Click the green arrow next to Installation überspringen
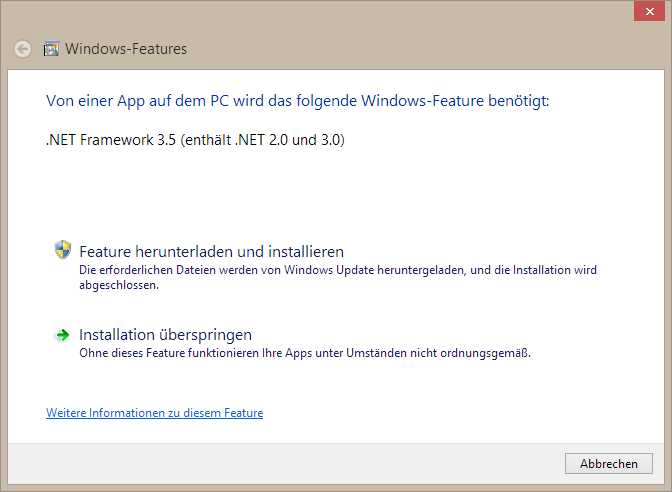 [x=62, y=335]
